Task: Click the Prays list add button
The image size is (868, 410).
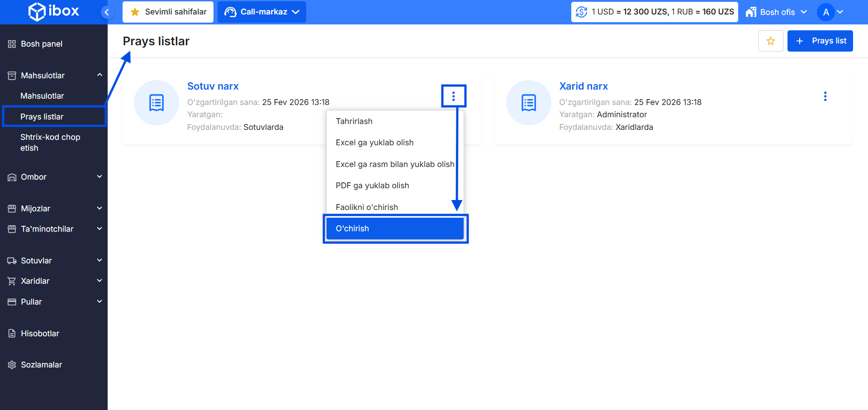Action: [x=820, y=41]
